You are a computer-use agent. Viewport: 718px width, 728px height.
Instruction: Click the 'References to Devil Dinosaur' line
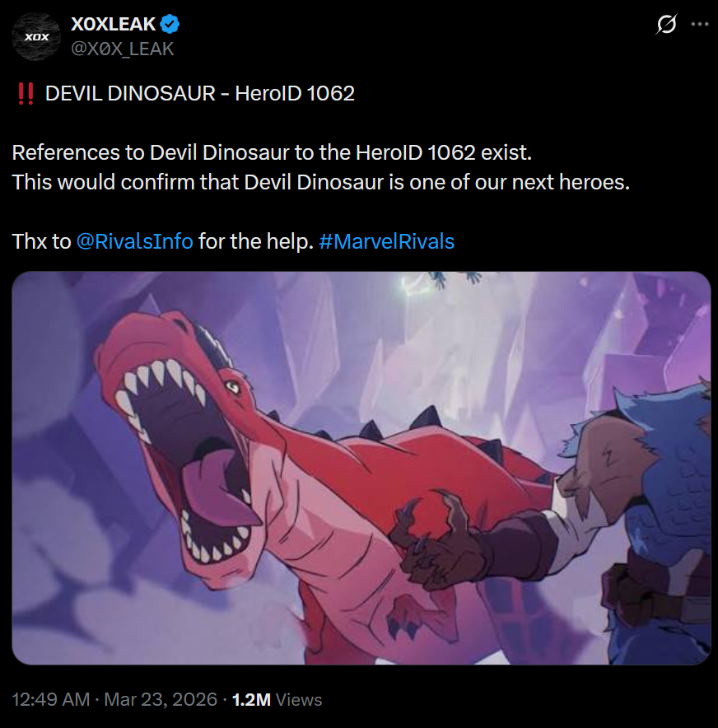[x=272, y=152]
